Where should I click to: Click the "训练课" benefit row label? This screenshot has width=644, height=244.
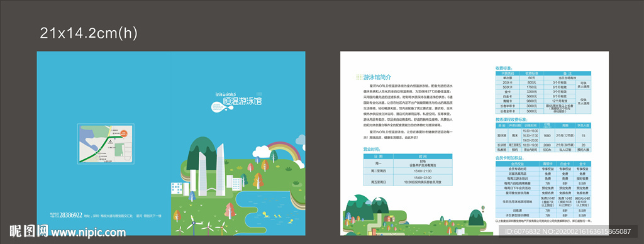pyautogui.click(x=518, y=210)
